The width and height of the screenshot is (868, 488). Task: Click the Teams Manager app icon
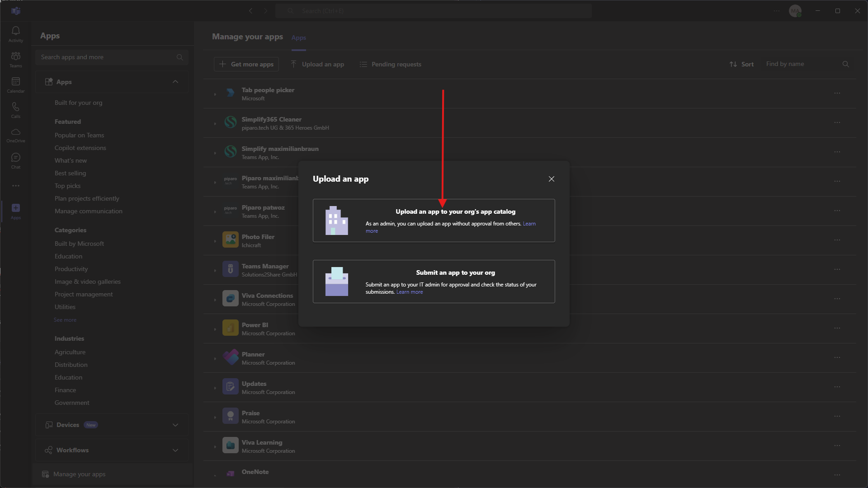(231, 269)
